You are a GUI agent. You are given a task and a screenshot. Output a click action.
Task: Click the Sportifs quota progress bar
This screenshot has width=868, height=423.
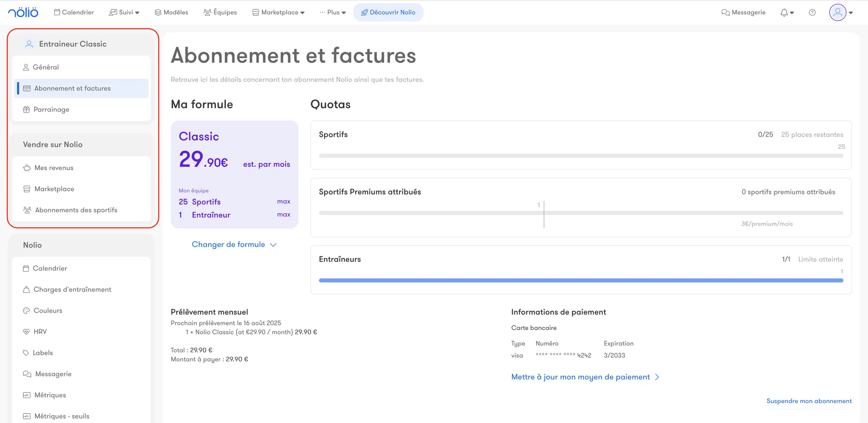pos(581,156)
